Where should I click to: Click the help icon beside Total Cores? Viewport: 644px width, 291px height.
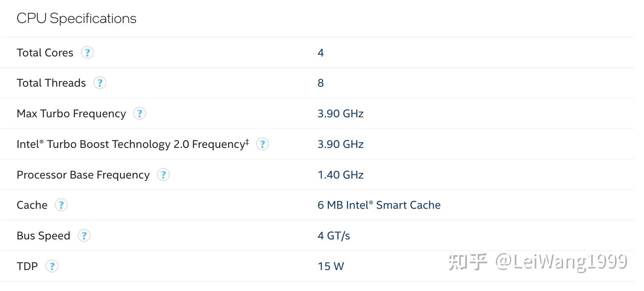click(87, 52)
